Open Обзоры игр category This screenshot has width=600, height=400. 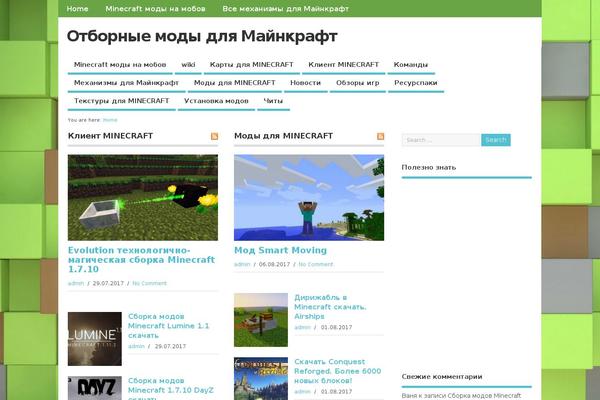[357, 83]
